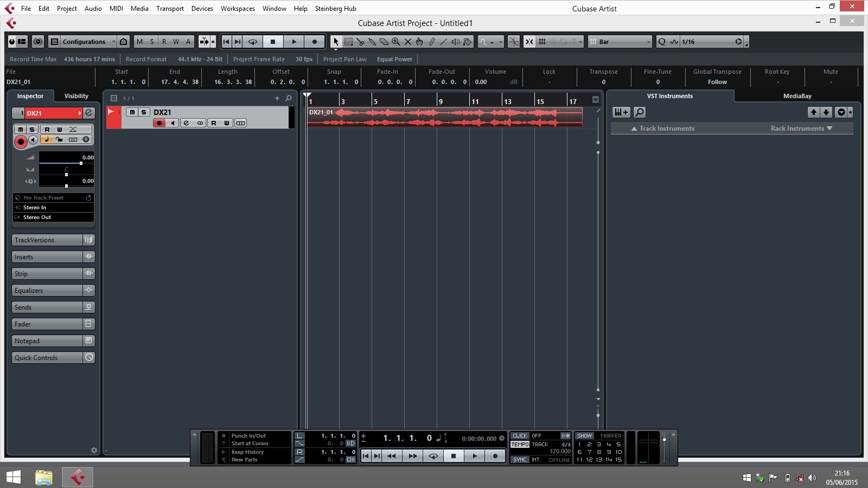Pick the Color paint bucket tool
The width and height of the screenshot is (868, 488).
coord(468,42)
